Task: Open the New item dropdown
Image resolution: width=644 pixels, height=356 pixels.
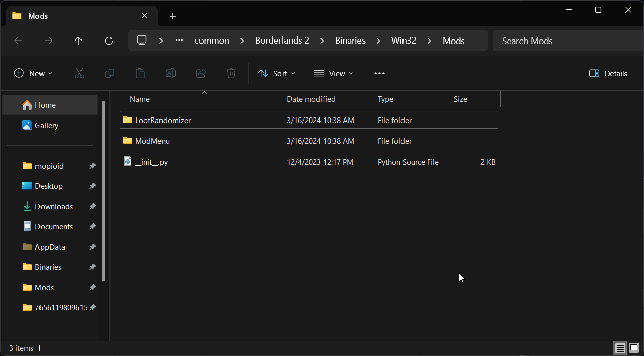Action: [33, 73]
